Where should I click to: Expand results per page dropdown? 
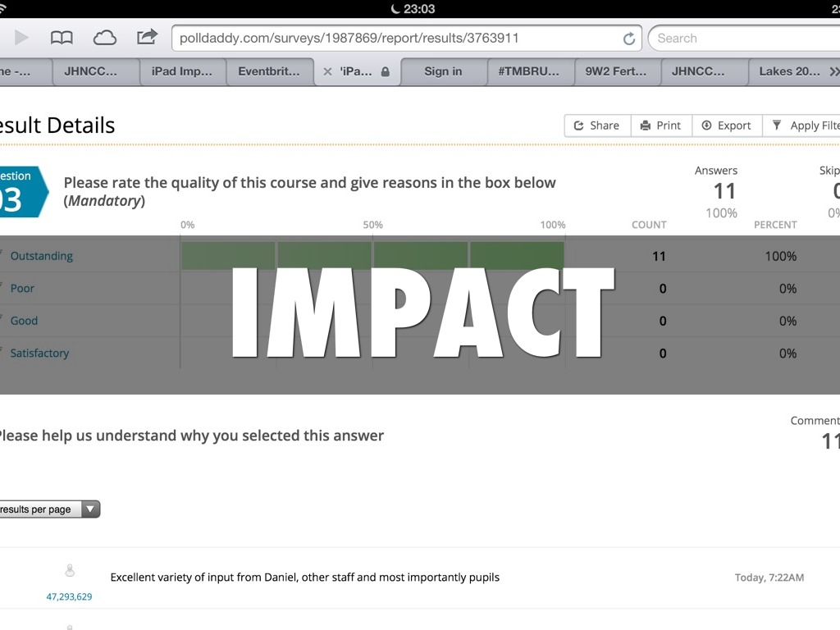[48, 509]
